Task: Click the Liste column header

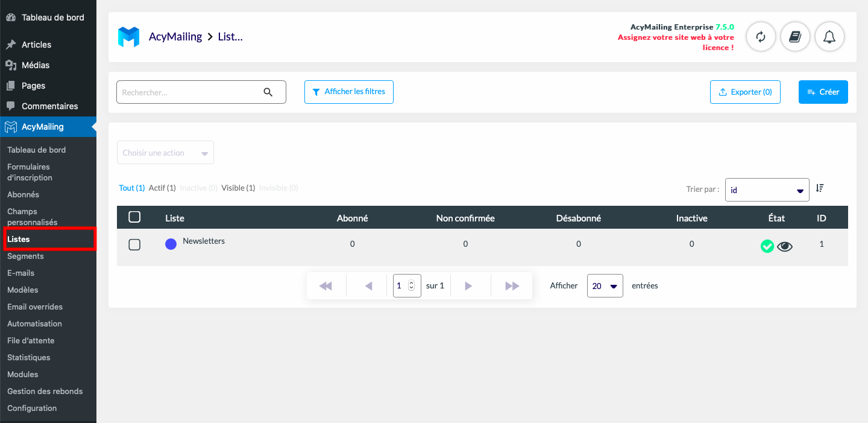Action: point(175,218)
